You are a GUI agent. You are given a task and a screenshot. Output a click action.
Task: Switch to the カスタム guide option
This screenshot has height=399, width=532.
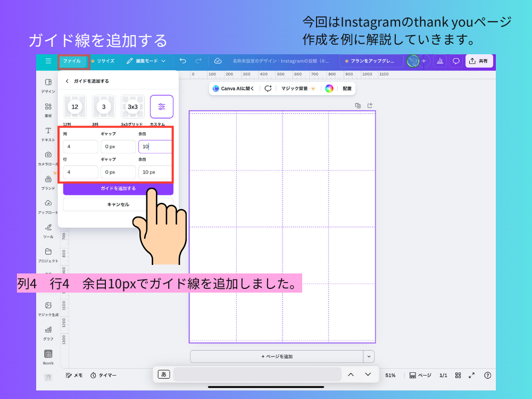tap(161, 106)
